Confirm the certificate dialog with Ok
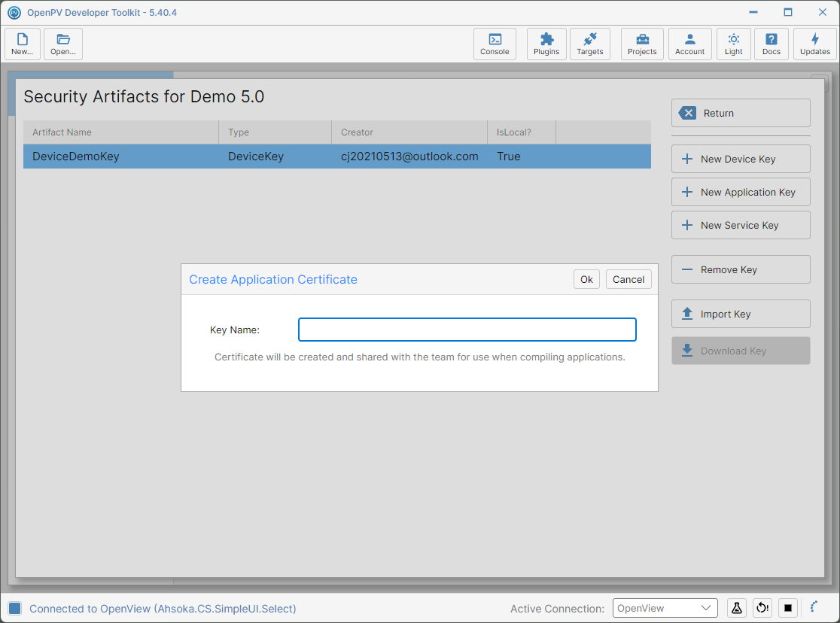840x623 pixels. point(586,279)
